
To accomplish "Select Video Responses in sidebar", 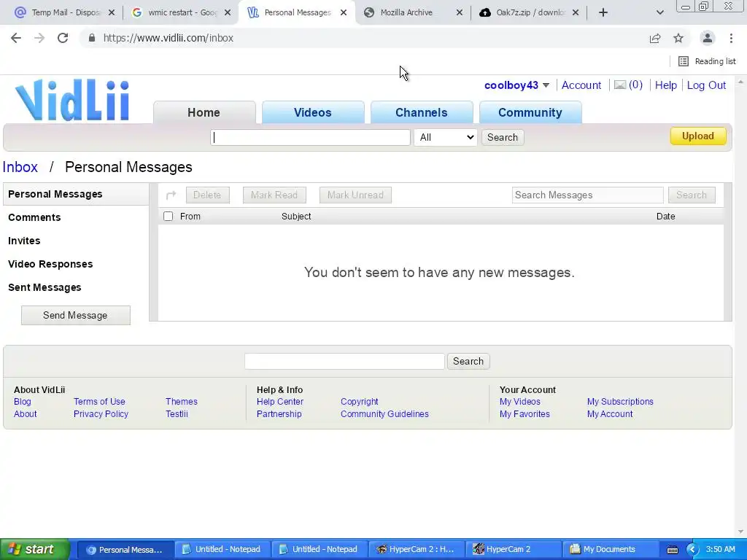I will 50,264.
